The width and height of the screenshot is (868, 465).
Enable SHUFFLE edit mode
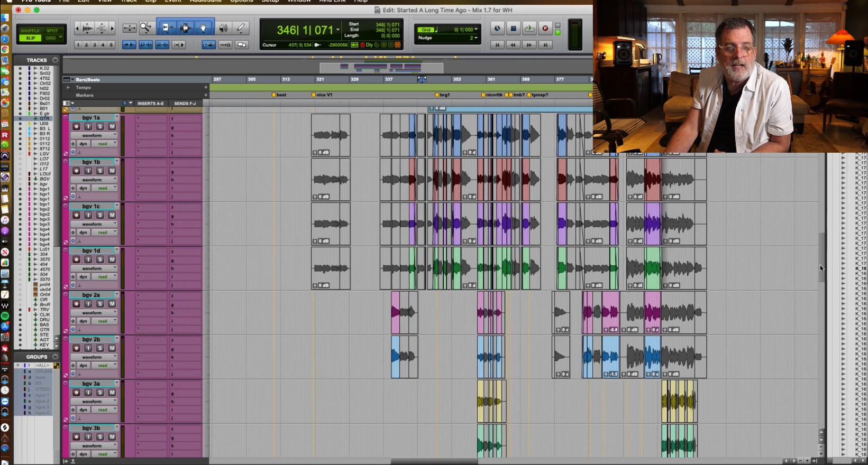[30, 31]
